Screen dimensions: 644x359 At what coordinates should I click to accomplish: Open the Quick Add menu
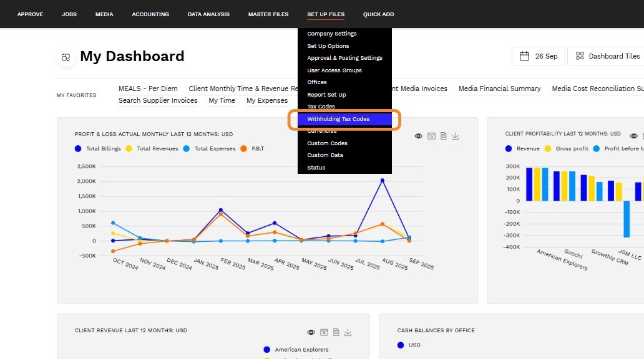tap(378, 14)
